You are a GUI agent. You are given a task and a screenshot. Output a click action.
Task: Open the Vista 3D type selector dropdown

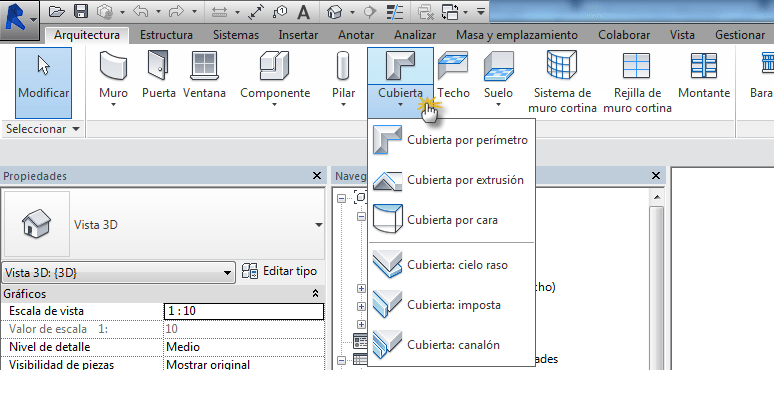(318, 225)
